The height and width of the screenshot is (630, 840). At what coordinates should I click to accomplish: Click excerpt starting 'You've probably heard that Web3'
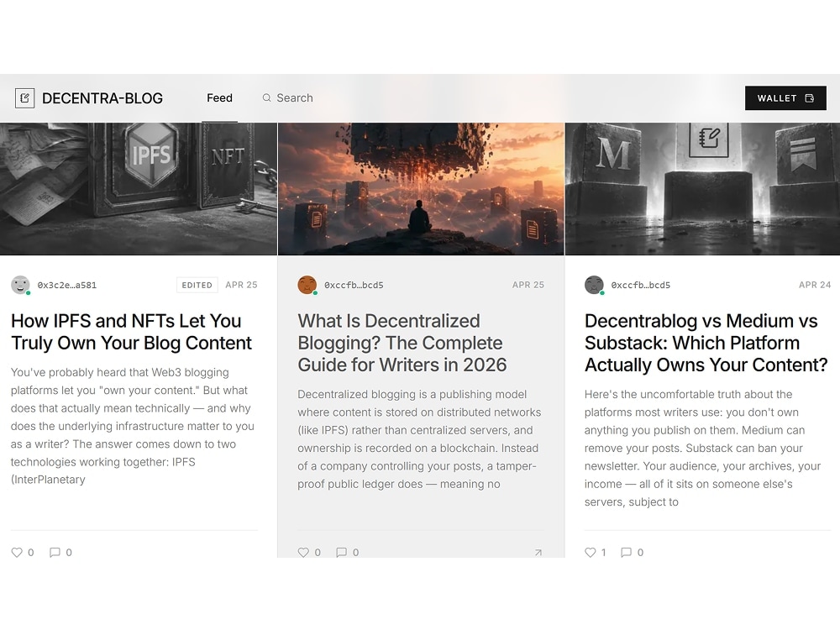133,426
